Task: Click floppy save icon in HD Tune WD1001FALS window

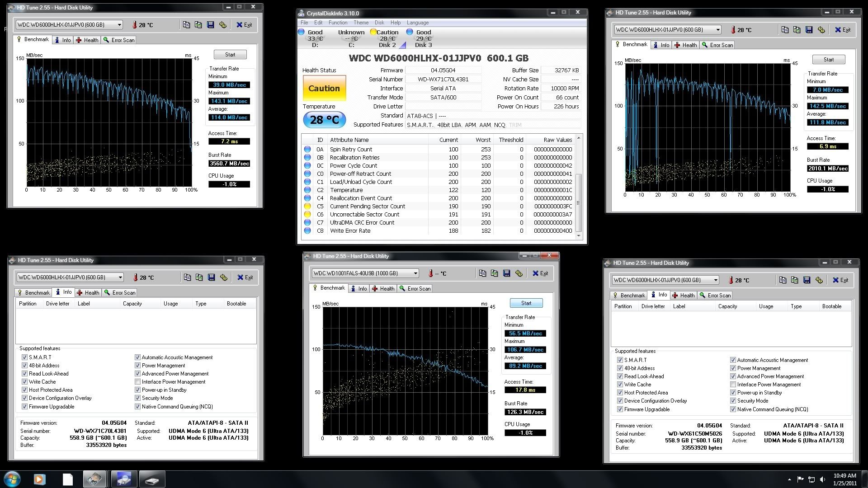Action: pos(506,273)
